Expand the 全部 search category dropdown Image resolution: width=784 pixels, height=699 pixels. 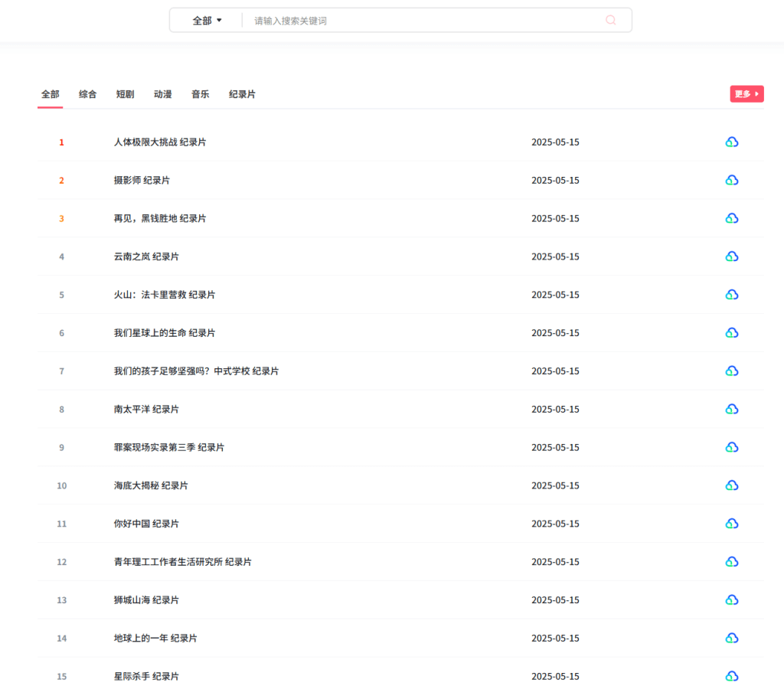point(207,21)
